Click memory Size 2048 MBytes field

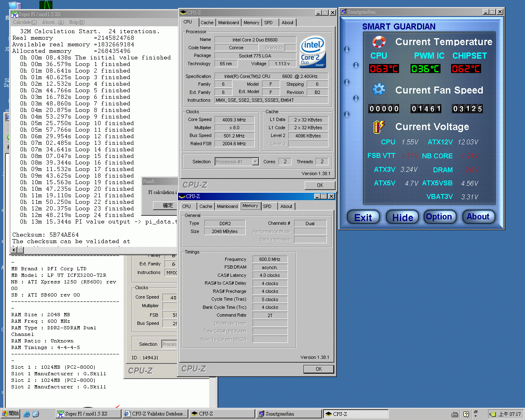coord(225,231)
